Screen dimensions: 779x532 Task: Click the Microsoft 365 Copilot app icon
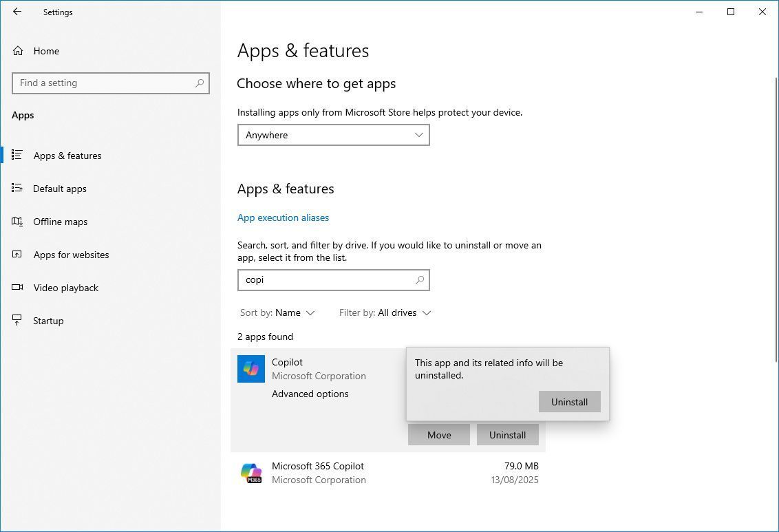(x=250, y=473)
